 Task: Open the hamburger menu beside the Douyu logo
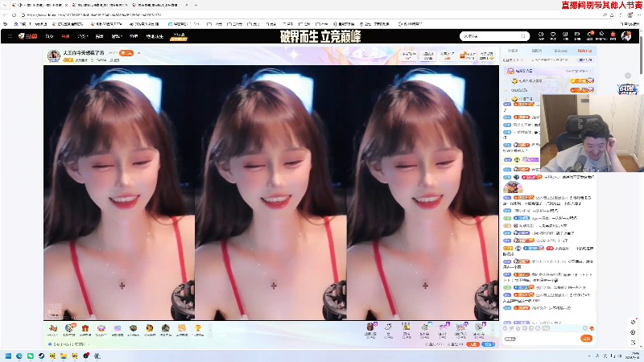(10, 36)
